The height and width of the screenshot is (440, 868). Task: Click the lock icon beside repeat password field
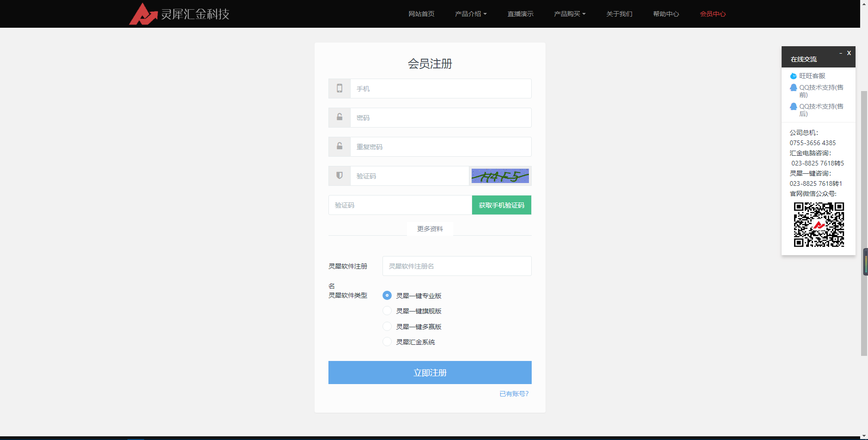click(x=340, y=147)
